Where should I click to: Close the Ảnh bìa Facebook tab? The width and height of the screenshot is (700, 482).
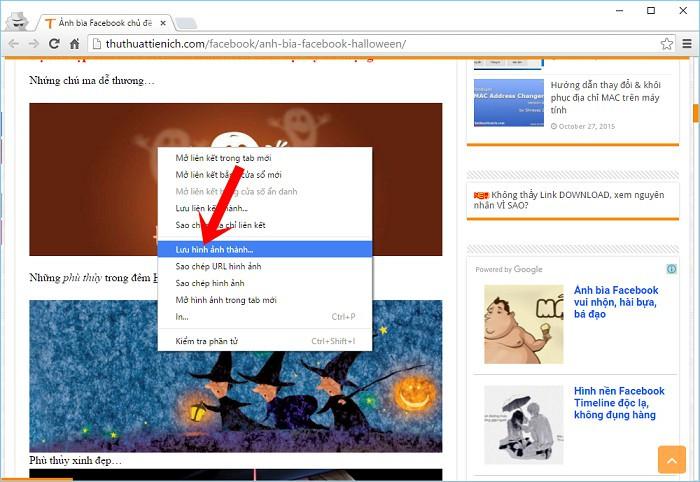click(x=163, y=23)
